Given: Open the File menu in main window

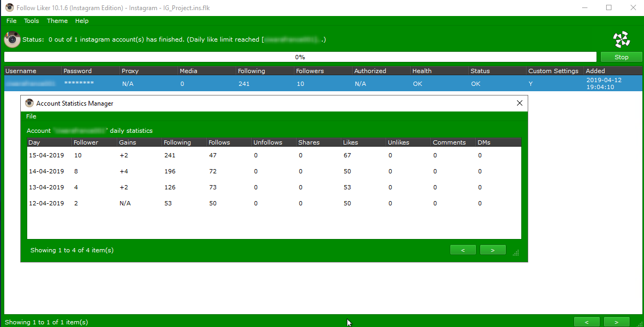Looking at the screenshot, I should click(12, 21).
